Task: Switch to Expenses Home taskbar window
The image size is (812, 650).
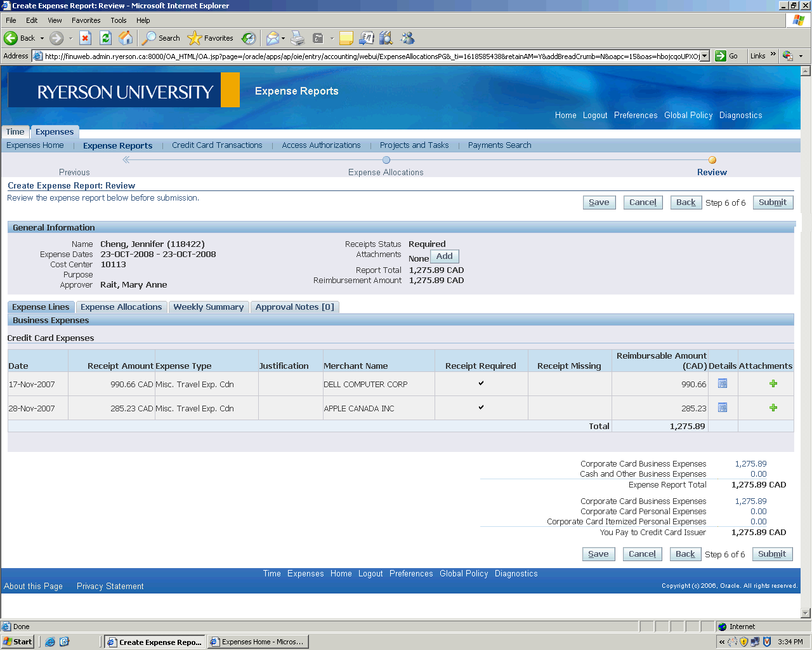Action: pyautogui.click(x=258, y=642)
